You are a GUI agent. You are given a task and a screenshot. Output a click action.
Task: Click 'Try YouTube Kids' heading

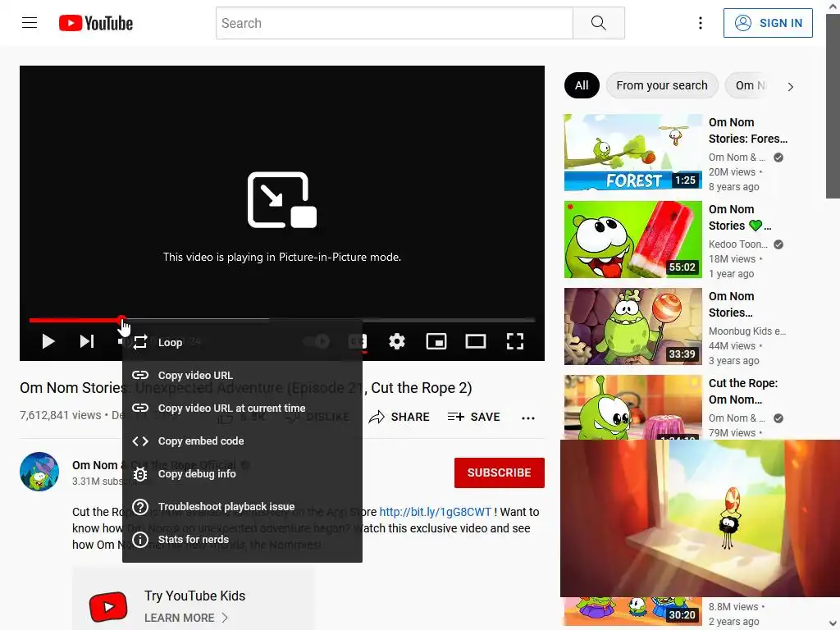194,596
